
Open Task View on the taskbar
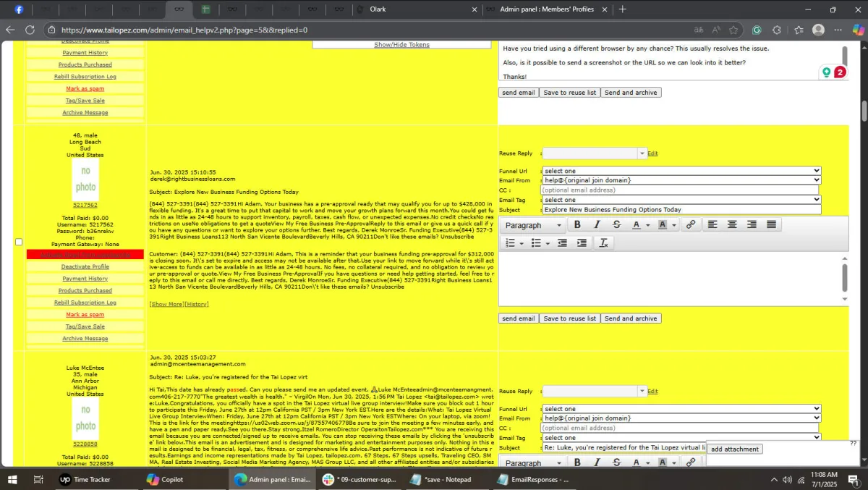[38, 479]
